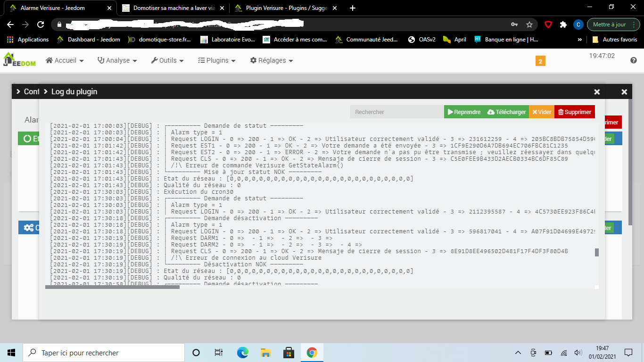This screenshot has height=362, width=644.
Task: Open the Wi-Fi network tray icon
Action: tap(564, 353)
